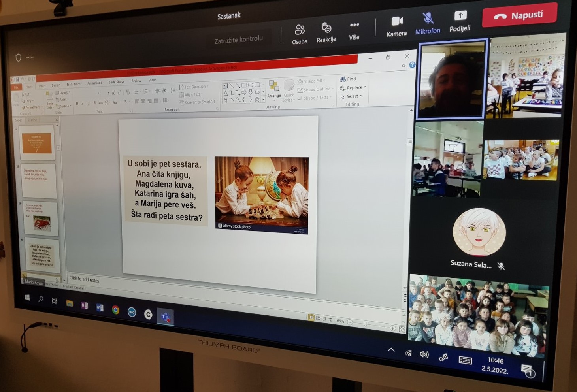Switch to the Insert ribbon tab
This screenshot has width=577, height=392.
coord(42,86)
